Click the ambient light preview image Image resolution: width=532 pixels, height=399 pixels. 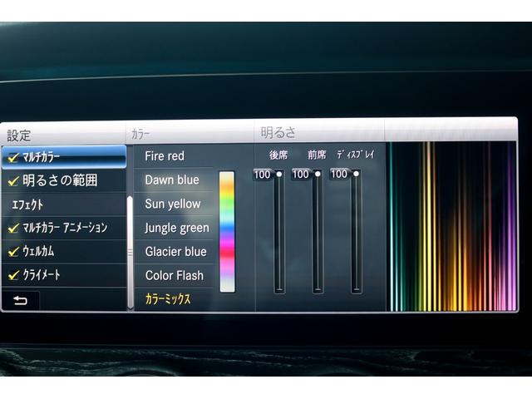coord(452,226)
